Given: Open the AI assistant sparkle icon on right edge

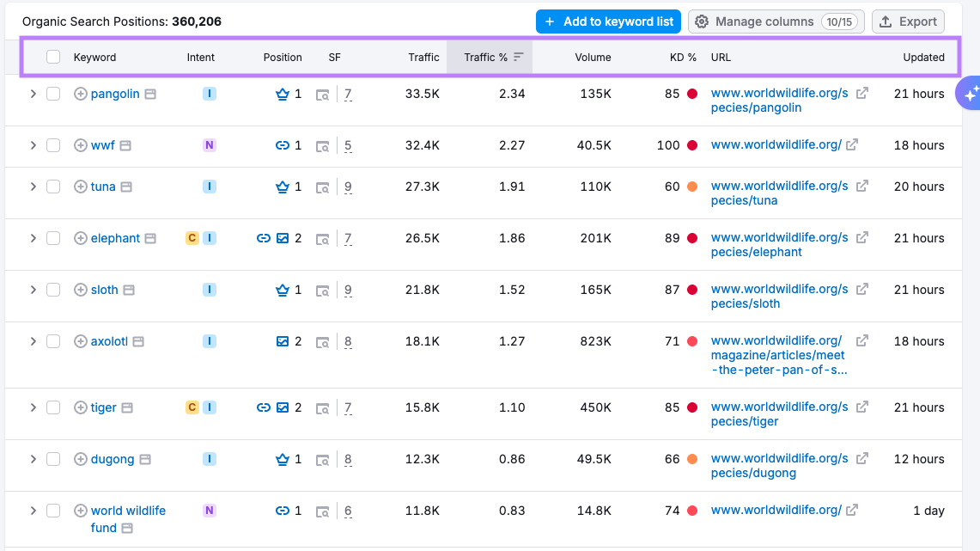Looking at the screenshot, I should pos(971,93).
